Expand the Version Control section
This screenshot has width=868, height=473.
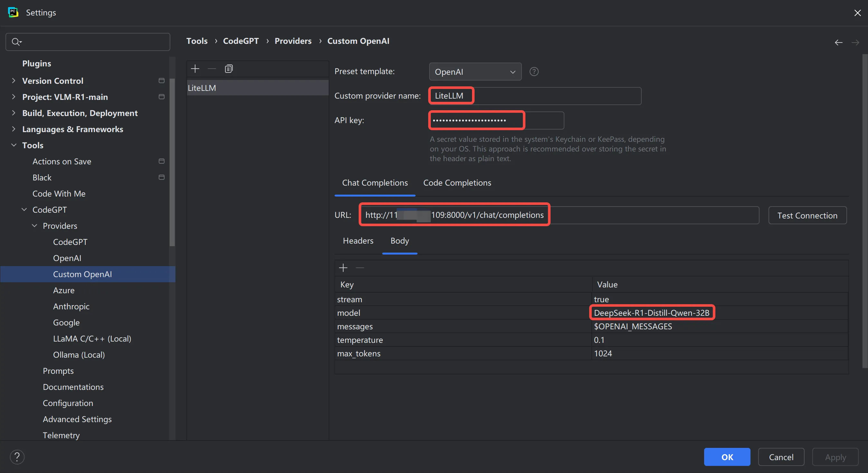point(14,81)
